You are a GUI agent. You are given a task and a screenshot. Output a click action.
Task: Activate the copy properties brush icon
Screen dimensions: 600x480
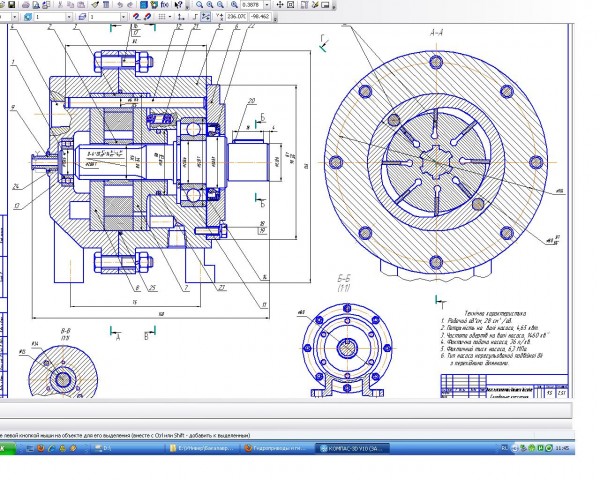(95, 5)
